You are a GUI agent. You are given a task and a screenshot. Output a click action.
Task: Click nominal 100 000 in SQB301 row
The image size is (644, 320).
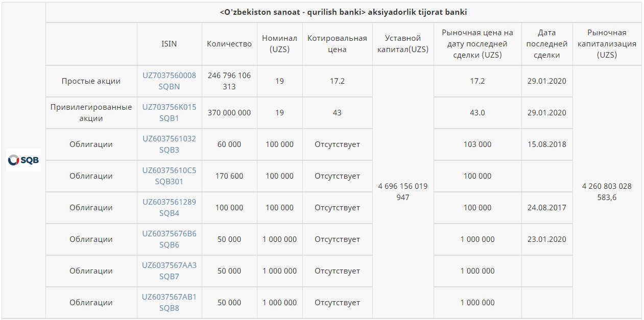click(x=279, y=176)
